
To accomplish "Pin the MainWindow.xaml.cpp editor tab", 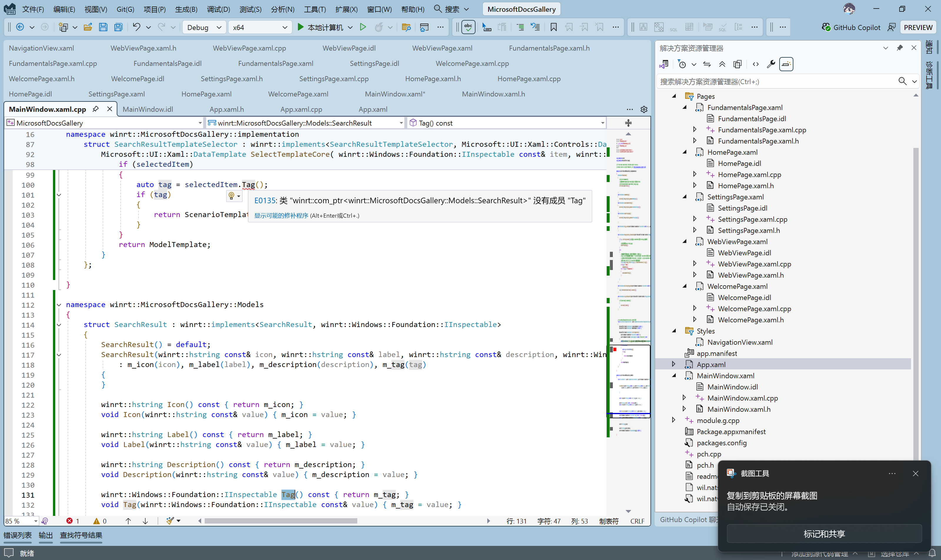I will (x=96, y=109).
